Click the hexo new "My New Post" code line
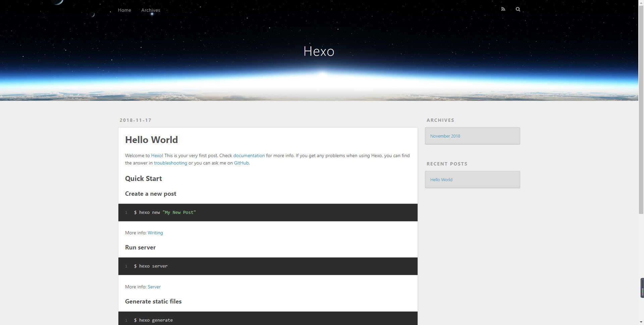This screenshot has height=325, width=644. click(x=165, y=213)
